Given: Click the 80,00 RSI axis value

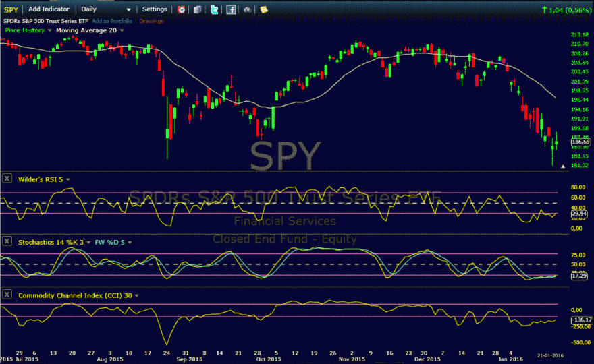Looking at the screenshot, I should coord(578,187).
